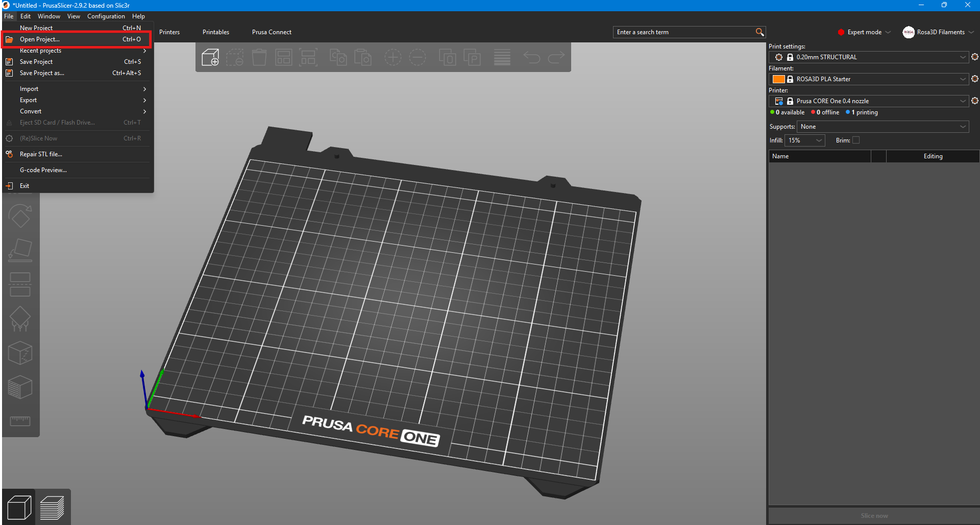Expand the Supports dropdown
The width and height of the screenshot is (980, 525).
(883, 127)
